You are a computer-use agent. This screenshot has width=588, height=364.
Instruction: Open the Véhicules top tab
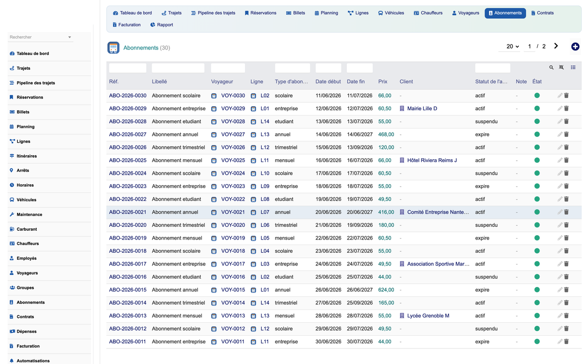[391, 13]
